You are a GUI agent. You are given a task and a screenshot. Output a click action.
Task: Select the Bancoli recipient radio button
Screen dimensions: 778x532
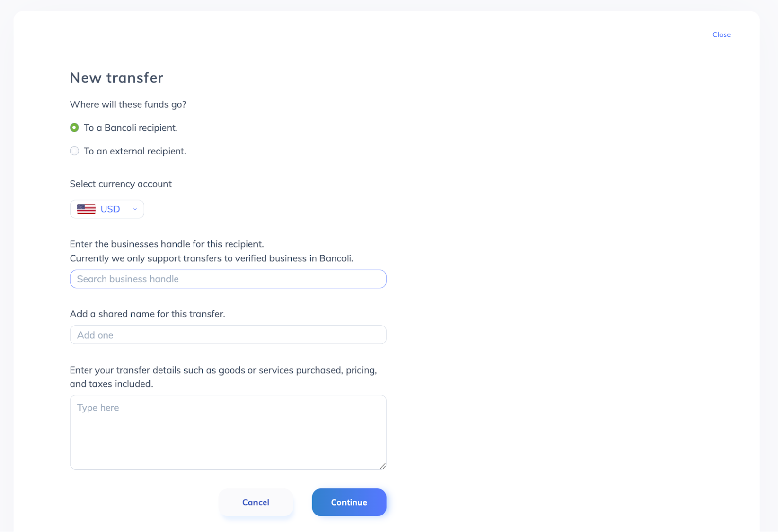[74, 128]
